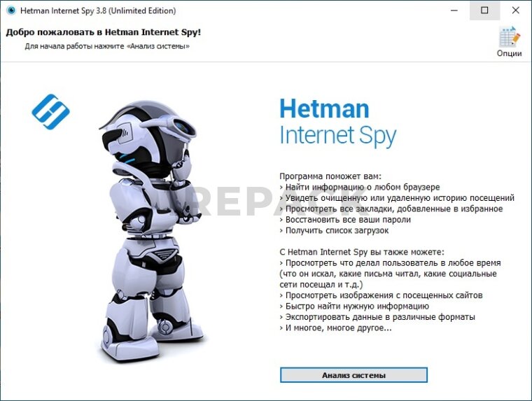532x401 pixels.
Task: Click the Программа поможет вам heading line
Action: click(x=330, y=176)
